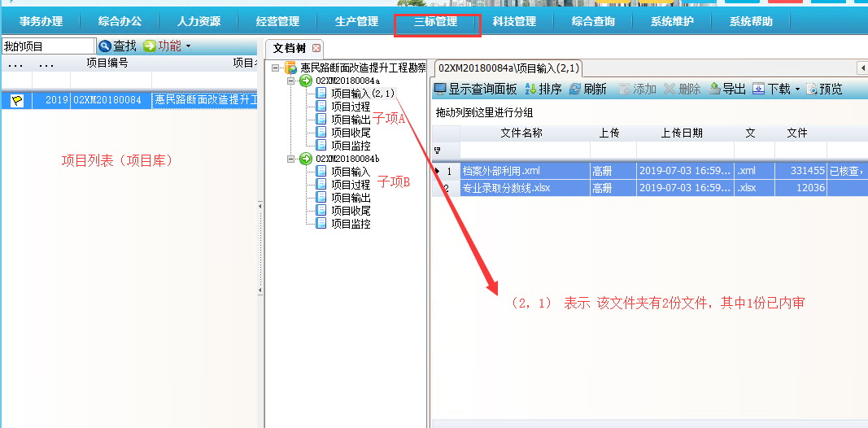The image size is (868, 428).
Task: Open the 经营管理 menu
Action: point(277,22)
